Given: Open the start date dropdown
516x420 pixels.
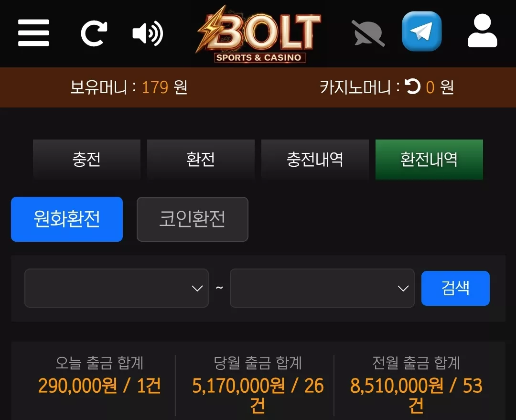Looking at the screenshot, I should [117, 288].
